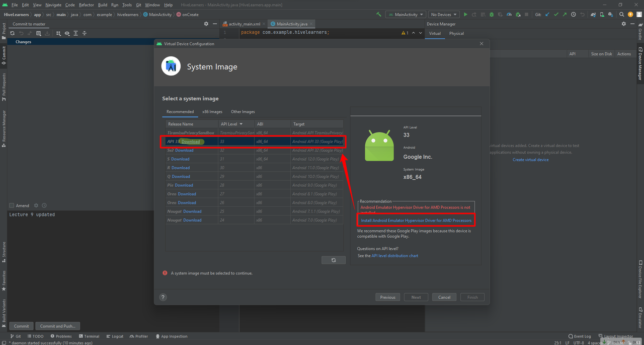Open the File menu

tap(14, 5)
